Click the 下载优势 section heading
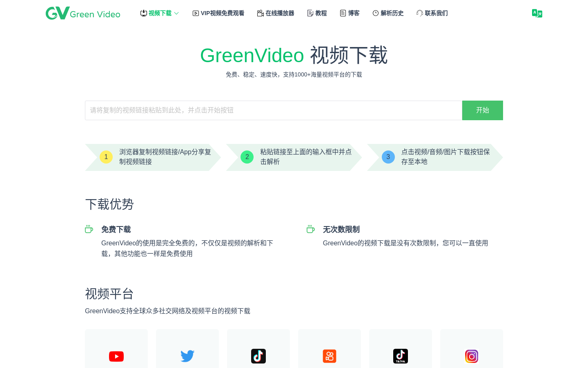 [x=109, y=204]
